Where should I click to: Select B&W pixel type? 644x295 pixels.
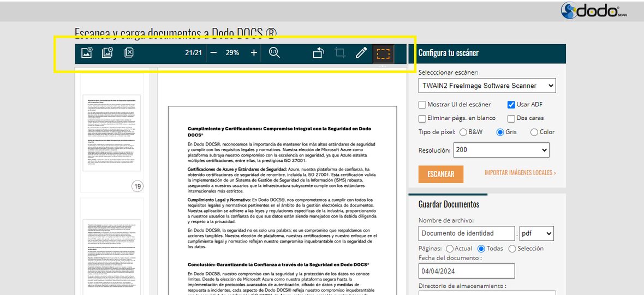click(463, 132)
